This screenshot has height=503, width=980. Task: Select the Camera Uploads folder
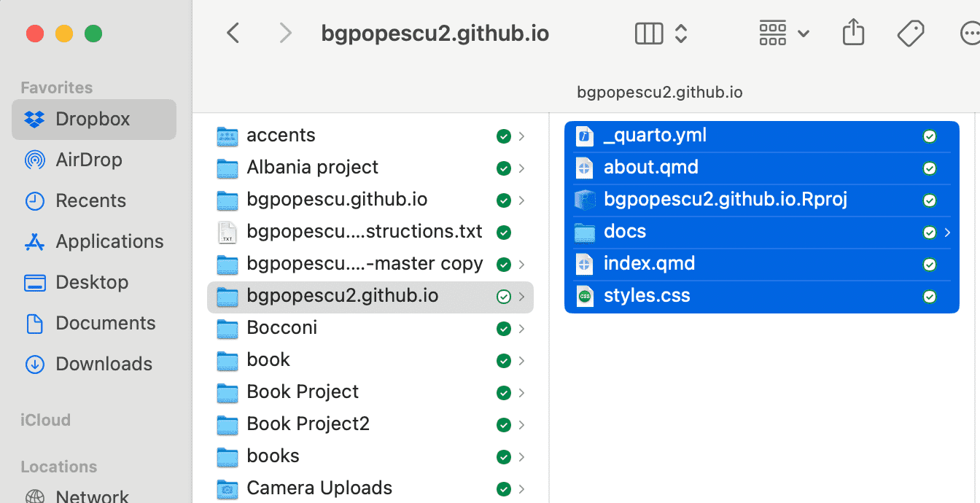319,488
